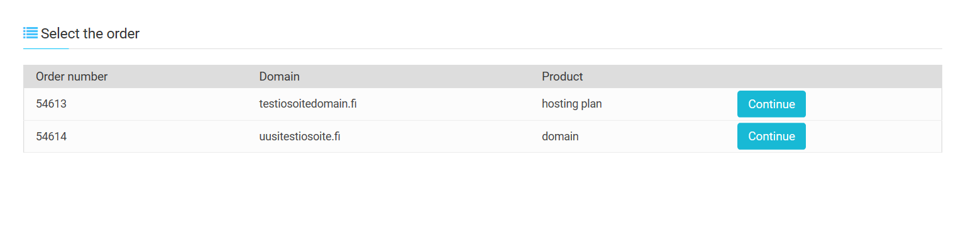
Task: Click order number 54614 cell
Action: [x=51, y=136]
